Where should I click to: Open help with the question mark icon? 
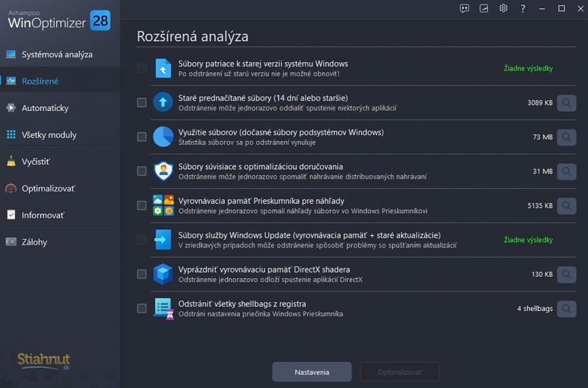[x=523, y=8]
